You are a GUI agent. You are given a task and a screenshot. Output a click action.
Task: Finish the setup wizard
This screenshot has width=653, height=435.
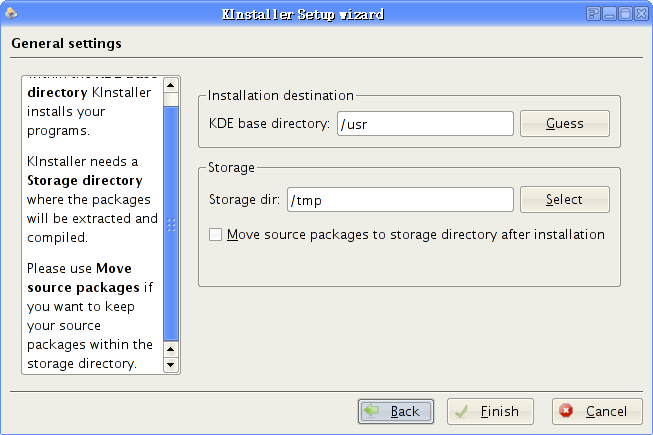(490, 411)
